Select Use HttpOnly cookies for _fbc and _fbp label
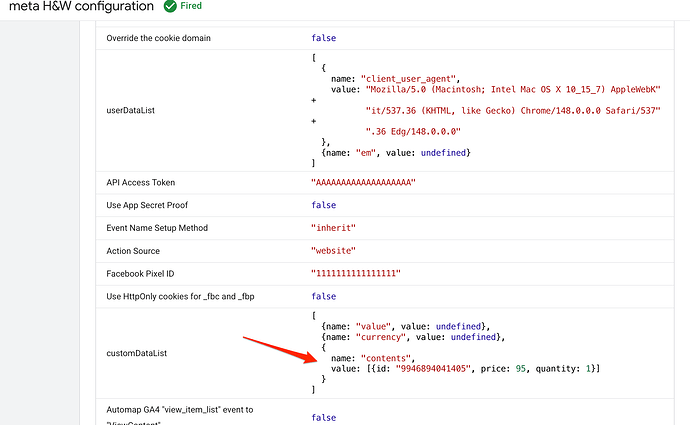The width and height of the screenshot is (690, 425). [x=180, y=297]
